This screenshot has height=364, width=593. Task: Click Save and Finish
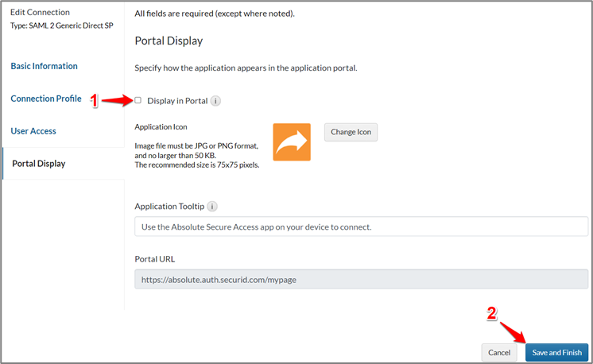556,352
